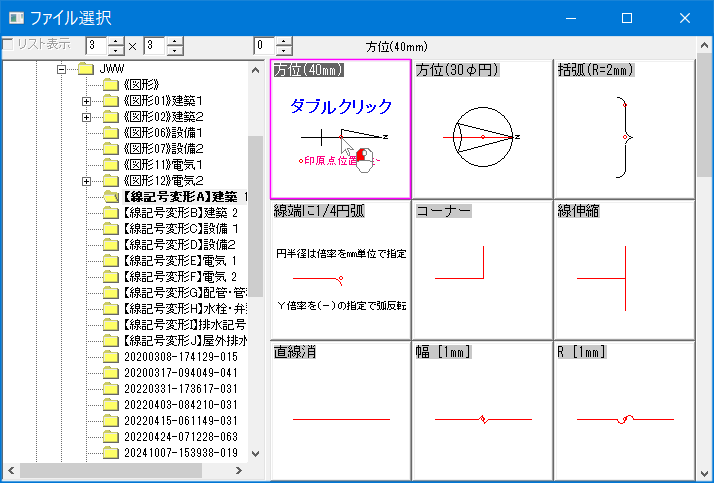
Task: Click the ファイル選択 window title icon
Action: click(x=16, y=18)
